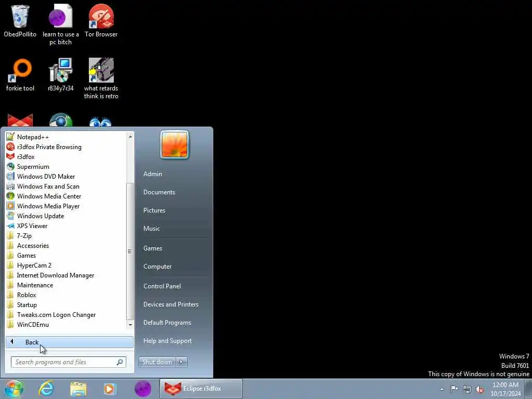Open Games in right Start pane
Screen dimensions: 532x399
click(x=153, y=248)
